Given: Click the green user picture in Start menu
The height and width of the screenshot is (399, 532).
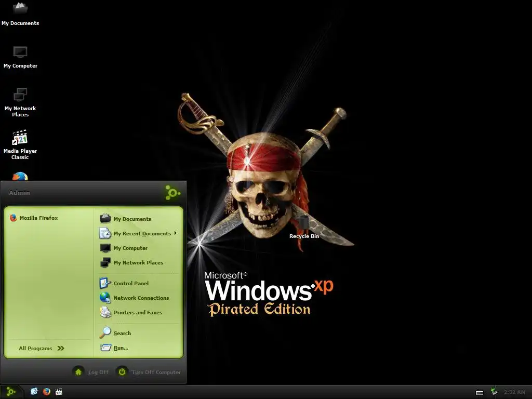Looking at the screenshot, I should pos(172,193).
